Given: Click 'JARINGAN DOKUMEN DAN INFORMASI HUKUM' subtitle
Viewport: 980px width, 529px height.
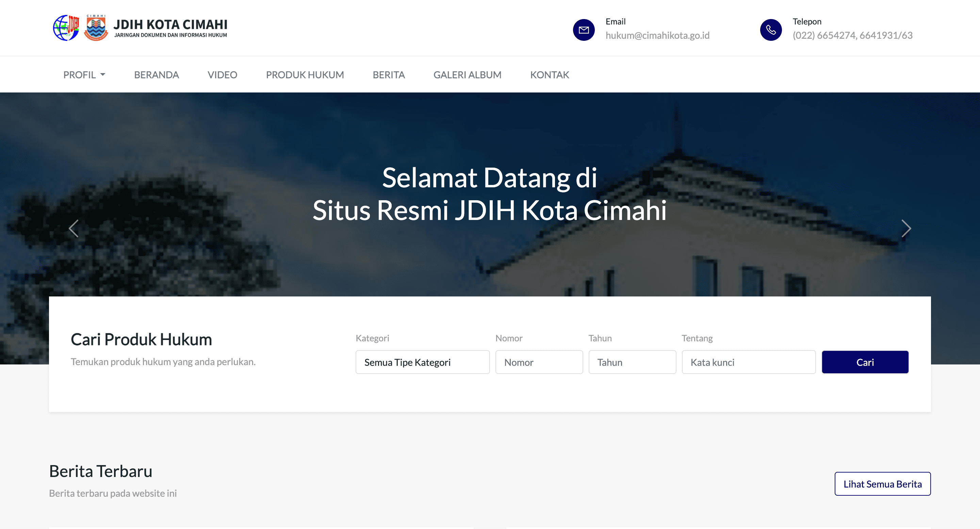Looking at the screenshot, I should click(x=171, y=35).
